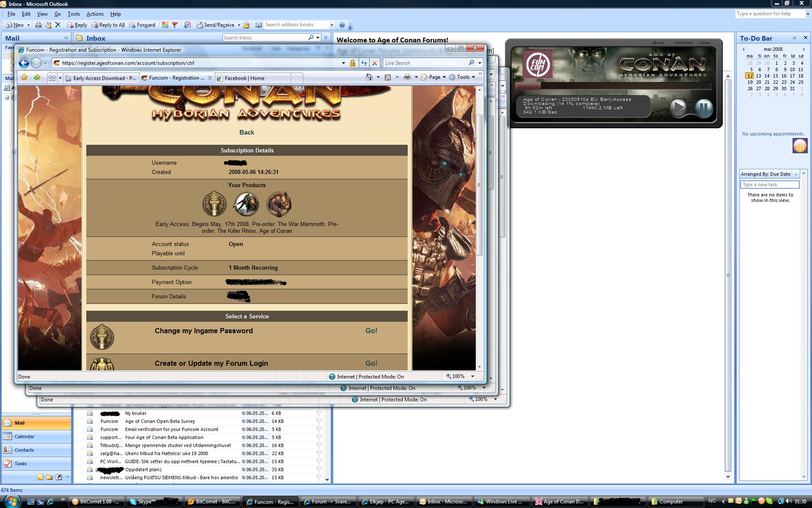Click the IE Stop red X icon

click(374, 63)
